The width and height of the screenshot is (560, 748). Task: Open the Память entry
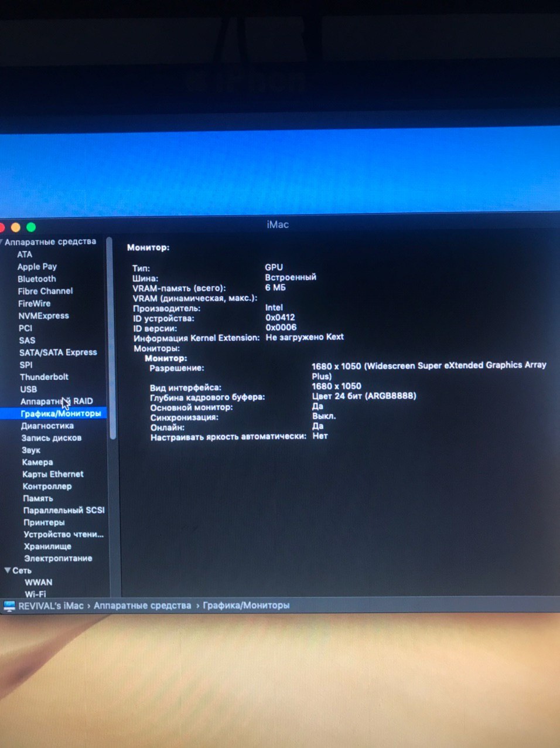[x=38, y=498]
